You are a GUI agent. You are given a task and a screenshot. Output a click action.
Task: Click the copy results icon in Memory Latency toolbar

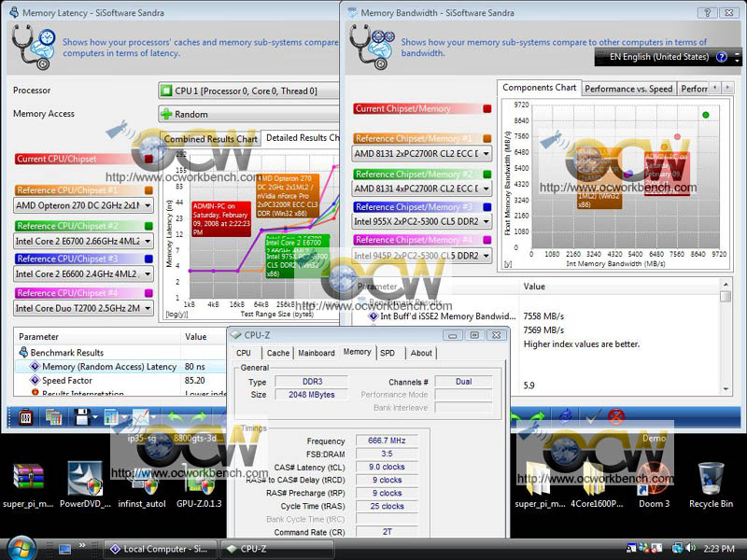pyautogui.click(x=53, y=417)
